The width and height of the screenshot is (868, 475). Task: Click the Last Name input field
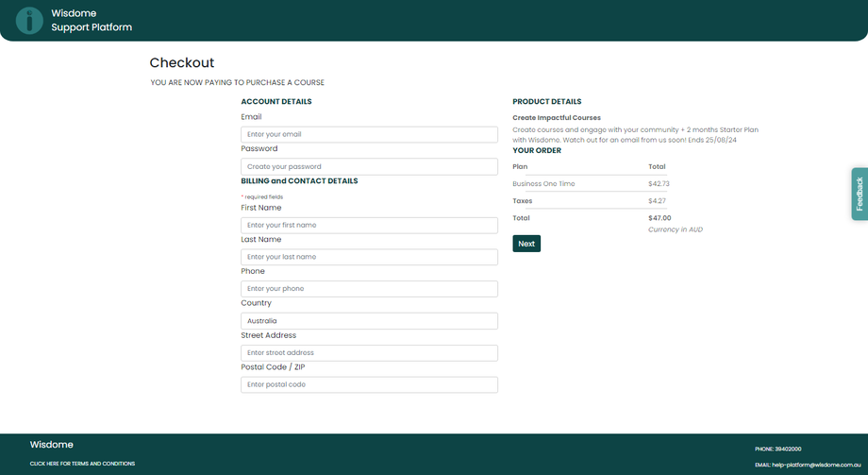click(369, 257)
